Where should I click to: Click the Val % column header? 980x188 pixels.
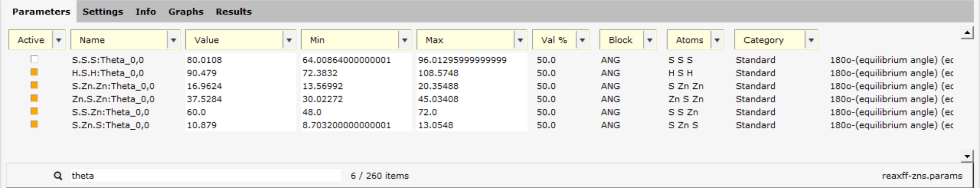pos(554,40)
